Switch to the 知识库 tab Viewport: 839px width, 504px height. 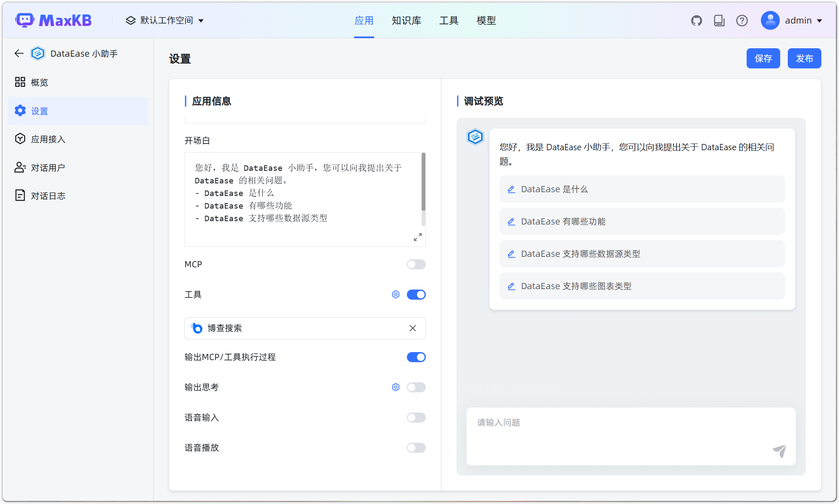pos(406,21)
